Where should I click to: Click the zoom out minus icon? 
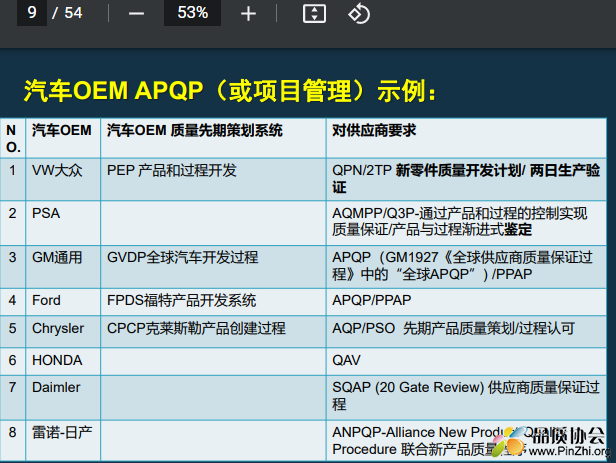point(136,14)
